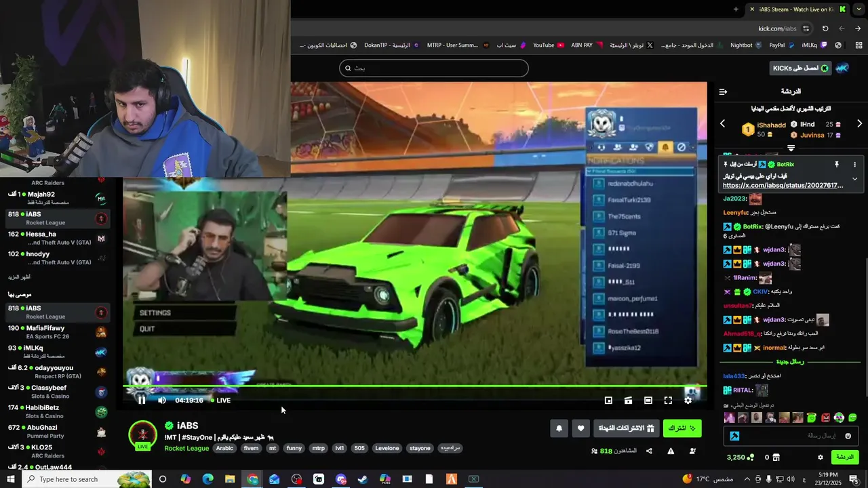Click the chat panel scrollbar

click(866, 328)
